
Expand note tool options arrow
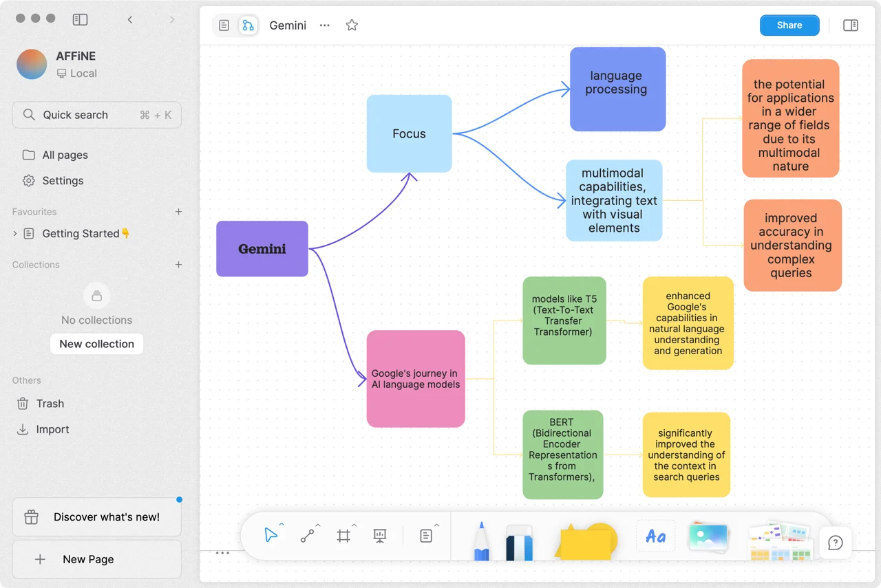(437, 525)
